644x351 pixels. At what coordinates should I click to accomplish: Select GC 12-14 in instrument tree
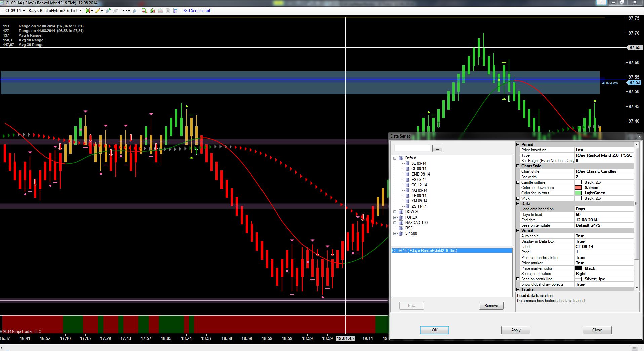click(419, 185)
